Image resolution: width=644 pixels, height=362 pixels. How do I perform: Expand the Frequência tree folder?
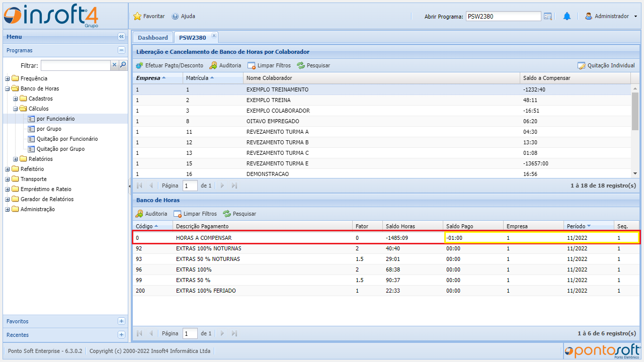tap(8, 78)
